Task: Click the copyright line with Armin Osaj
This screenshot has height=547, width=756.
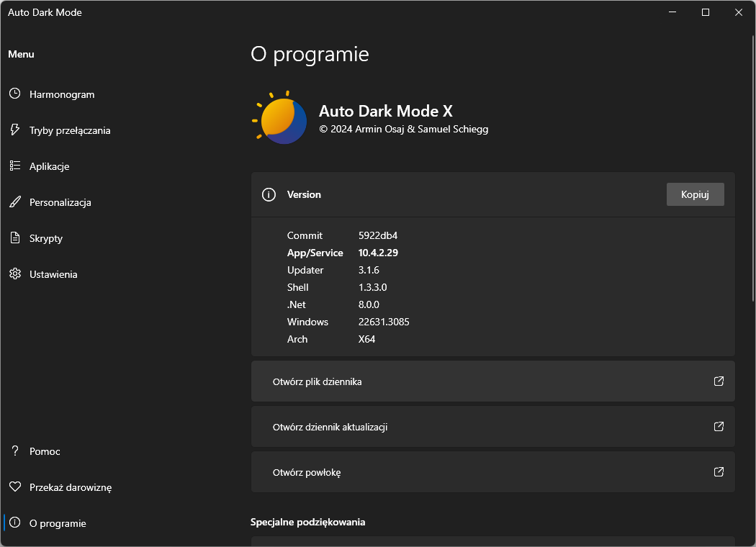Action: click(403, 129)
